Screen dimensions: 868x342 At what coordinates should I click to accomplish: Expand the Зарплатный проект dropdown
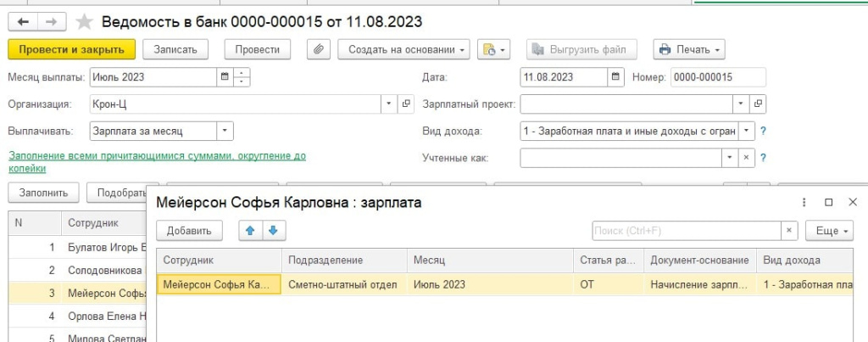coord(741,104)
